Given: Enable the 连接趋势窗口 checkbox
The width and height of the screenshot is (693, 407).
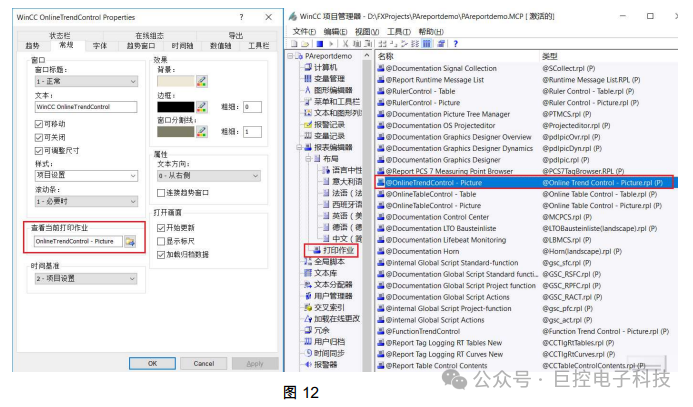Looking at the screenshot, I should coord(161,193).
